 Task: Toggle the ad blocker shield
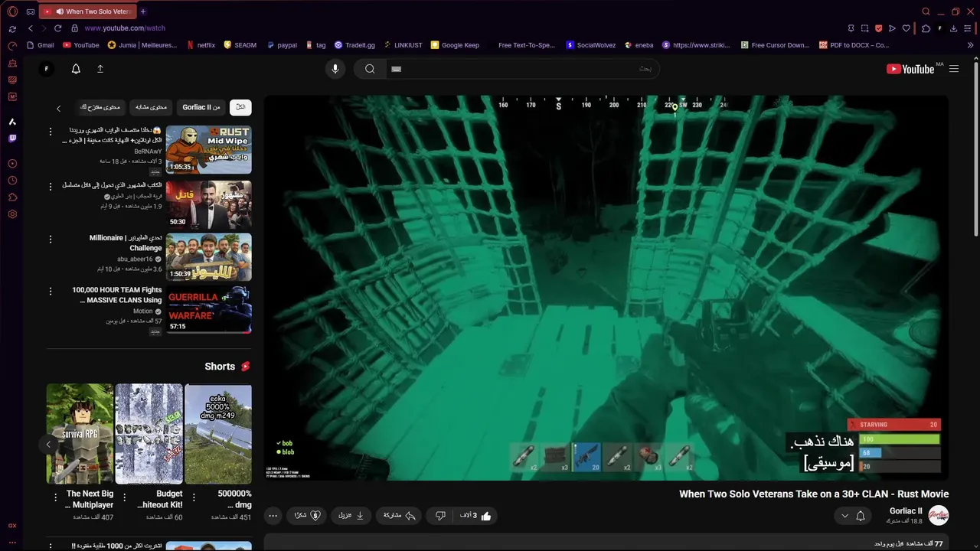(x=878, y=28)
